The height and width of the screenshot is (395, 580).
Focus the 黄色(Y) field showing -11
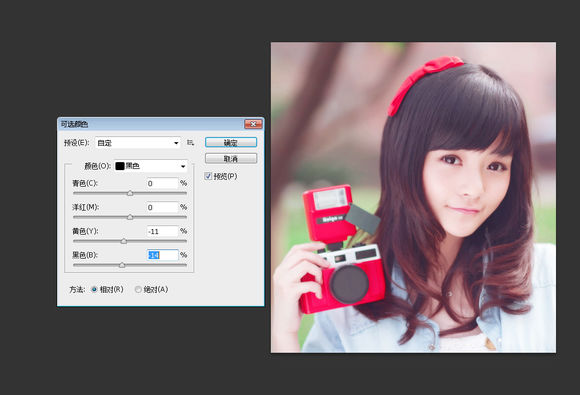tap(162, 232)
